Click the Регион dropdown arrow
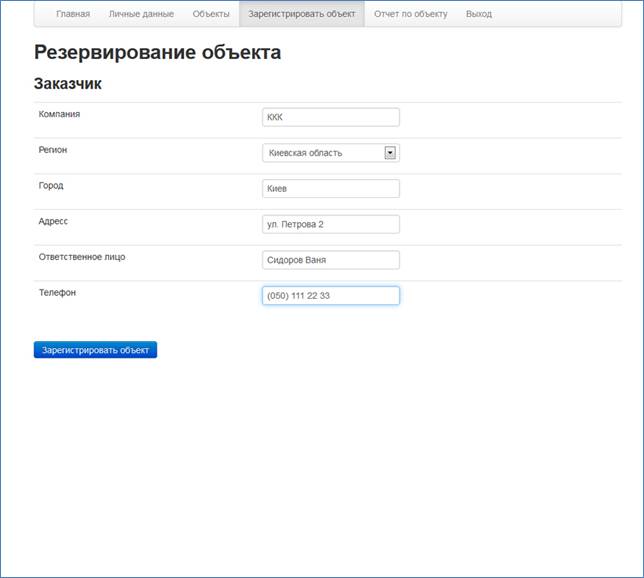The width and height of the screenshot is (644, 578). [390, 153]
